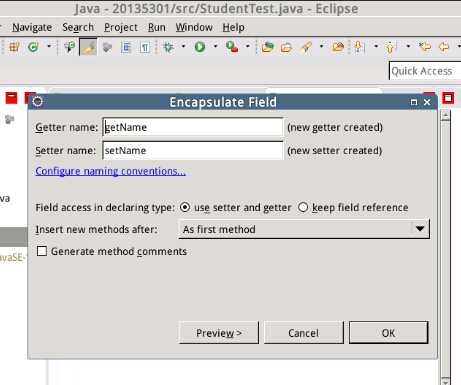Click the Encapsulate Field dialog title bar icon

[x=38, y=101]
